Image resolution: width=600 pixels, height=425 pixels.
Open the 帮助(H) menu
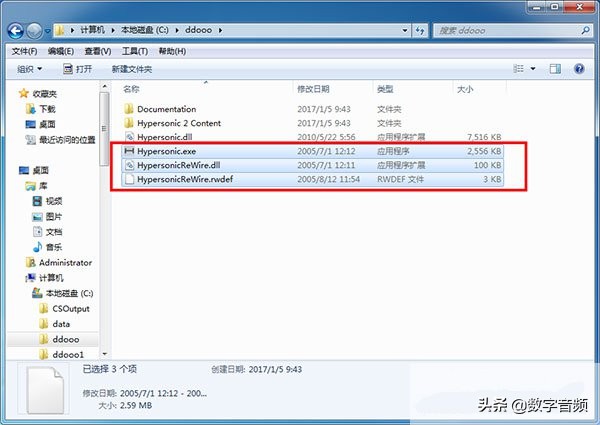pyautogui.click(x=172, y=51)
